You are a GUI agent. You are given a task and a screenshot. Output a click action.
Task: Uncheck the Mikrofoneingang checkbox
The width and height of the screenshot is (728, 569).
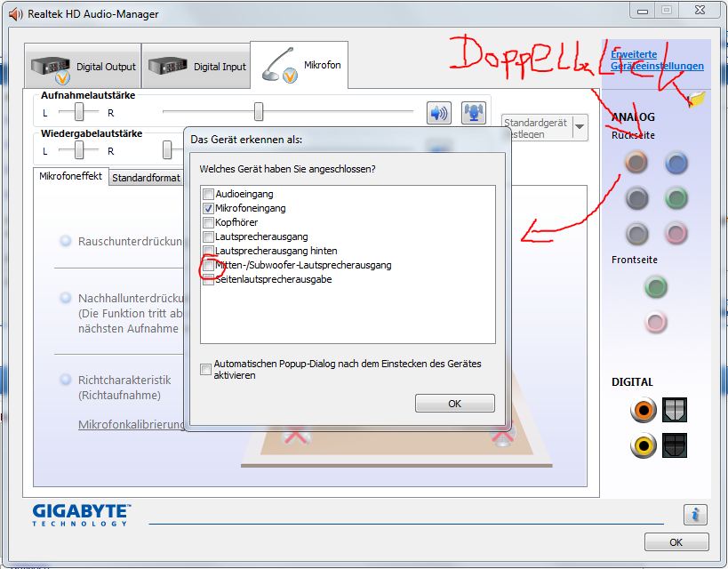coord(208,209)
